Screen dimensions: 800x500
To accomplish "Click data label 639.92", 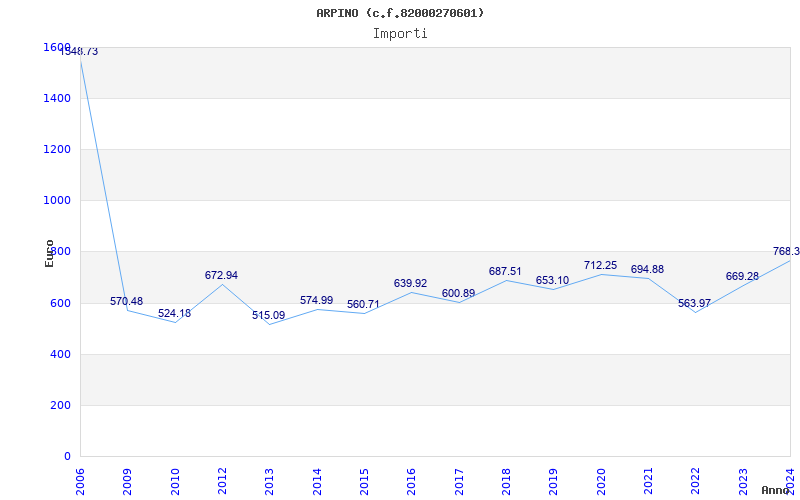I will click(410, 283).
